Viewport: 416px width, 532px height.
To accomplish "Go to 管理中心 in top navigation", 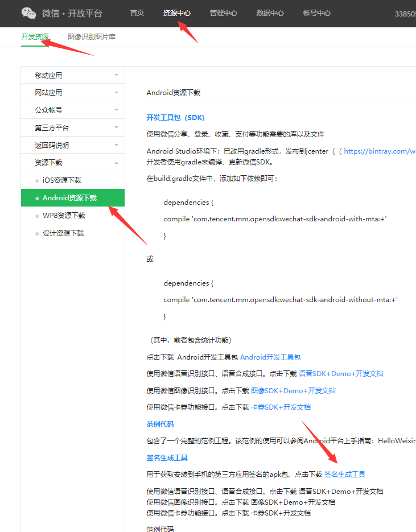I will click(223, 13).
